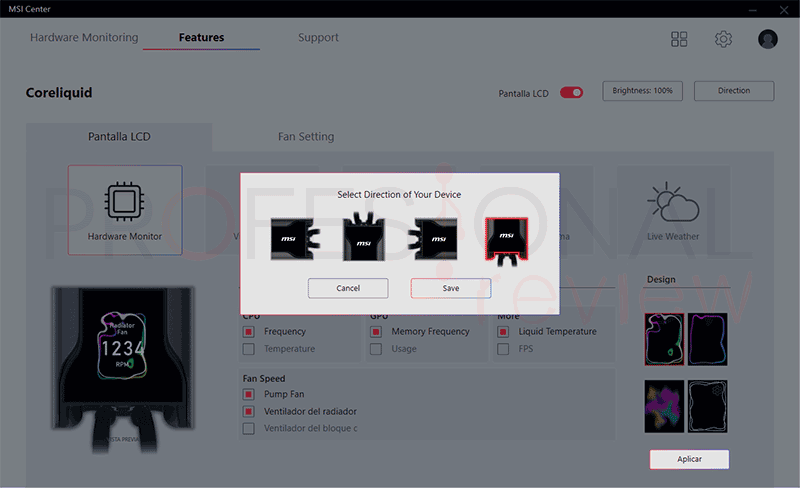800x488 pixels.
Task: Select the Hardware Monitor mode icon
Action: click(124, 210)
